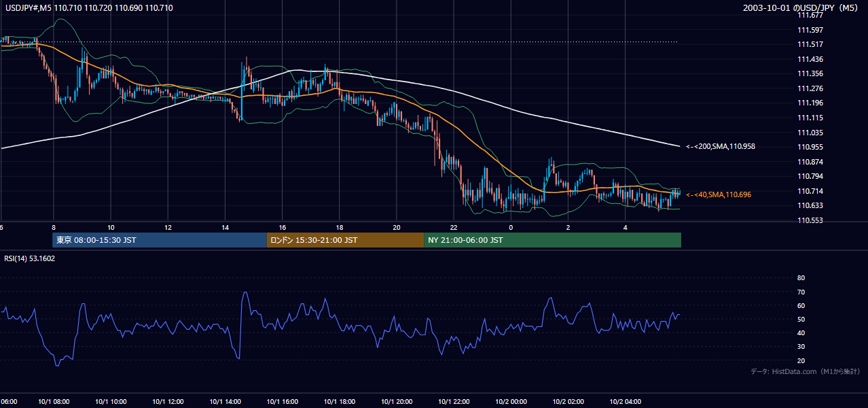The height and width of the screenshot is (408, 868).
Task: Click the 110.955 price axis value
Action: pos(810,147)
